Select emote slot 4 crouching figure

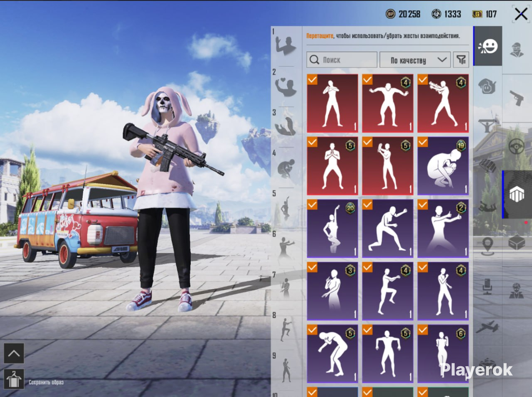[286, 168]
